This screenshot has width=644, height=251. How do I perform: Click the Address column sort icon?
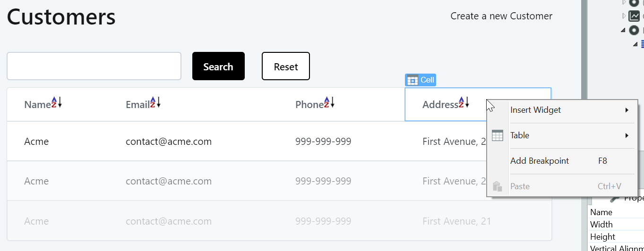pyautogui.click(x=464, y=102)
